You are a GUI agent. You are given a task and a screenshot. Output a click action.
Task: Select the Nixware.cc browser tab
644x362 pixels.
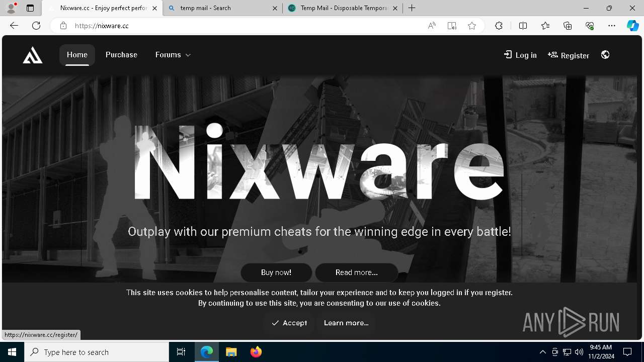click(x=102, y=8)
